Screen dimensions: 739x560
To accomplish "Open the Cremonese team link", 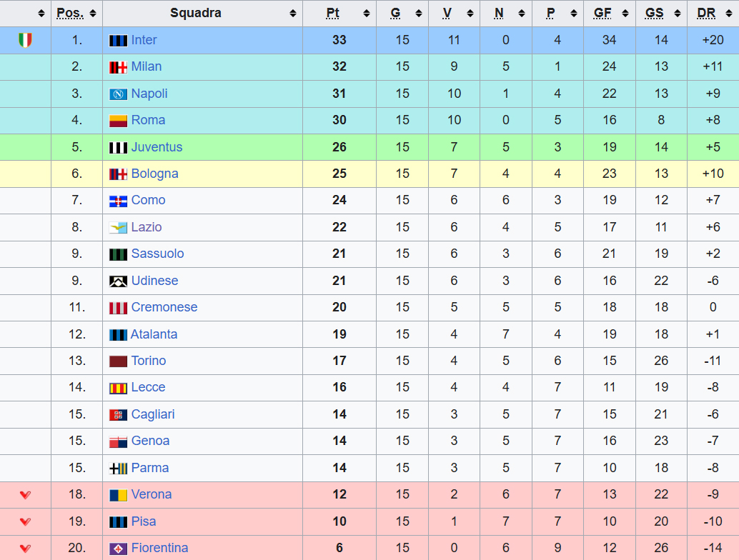I will pyautogui.click(x=164, y=307).
